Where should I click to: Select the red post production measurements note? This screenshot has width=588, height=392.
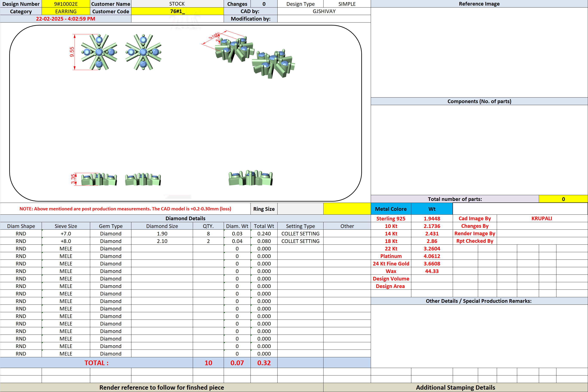pos(125,209)
